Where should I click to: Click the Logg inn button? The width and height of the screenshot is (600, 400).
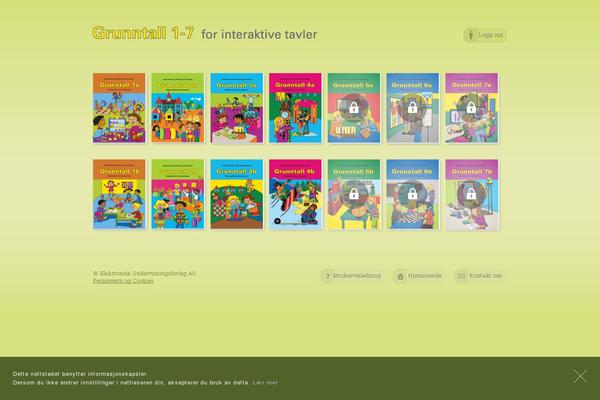485,35
